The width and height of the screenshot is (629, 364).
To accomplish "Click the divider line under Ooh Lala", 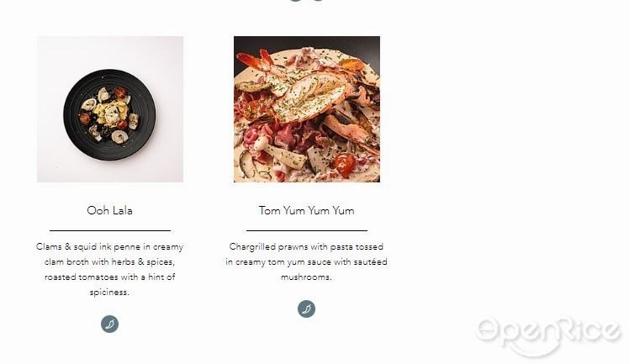I will tap(110, 231).
